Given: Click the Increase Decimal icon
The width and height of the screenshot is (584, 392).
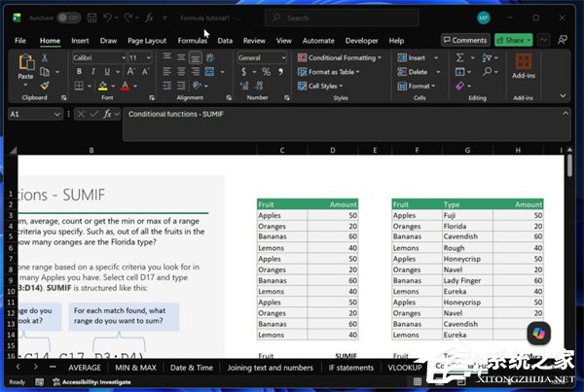Looking at the screenshot, I should pyautogui.click(x=244, y=86).
